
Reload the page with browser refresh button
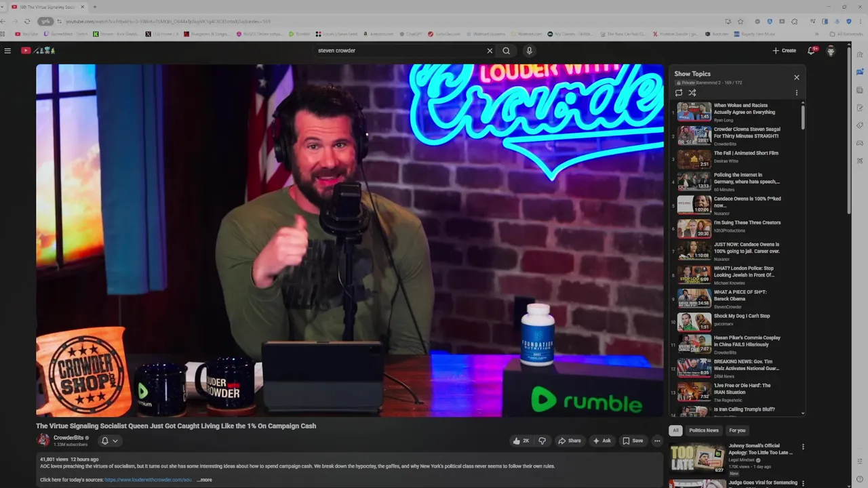[27, 21]
